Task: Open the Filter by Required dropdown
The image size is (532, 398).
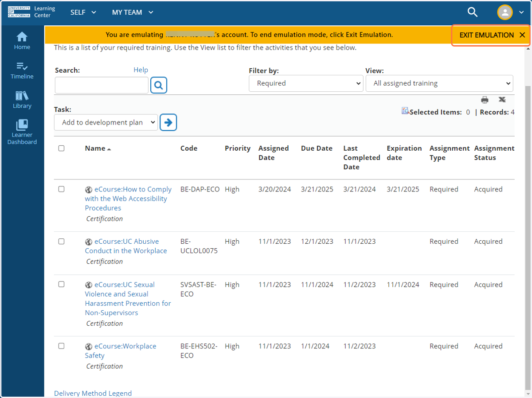Action: 306,83
